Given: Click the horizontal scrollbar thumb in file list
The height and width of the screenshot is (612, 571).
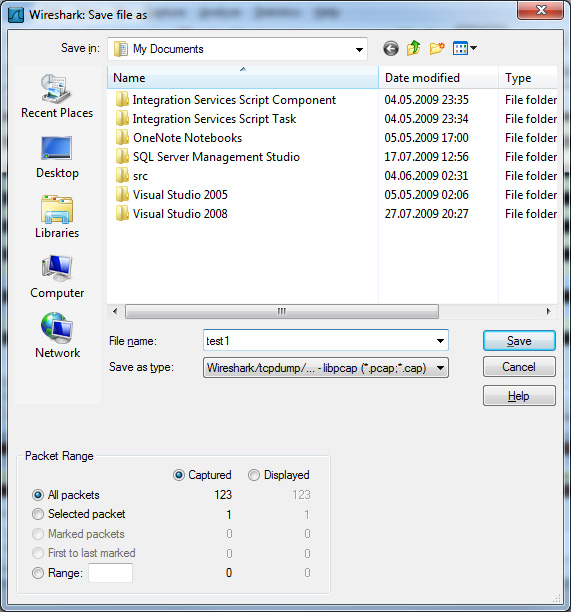Looking at the screenshot, I should pyautogui.click(x=282, y=311).
